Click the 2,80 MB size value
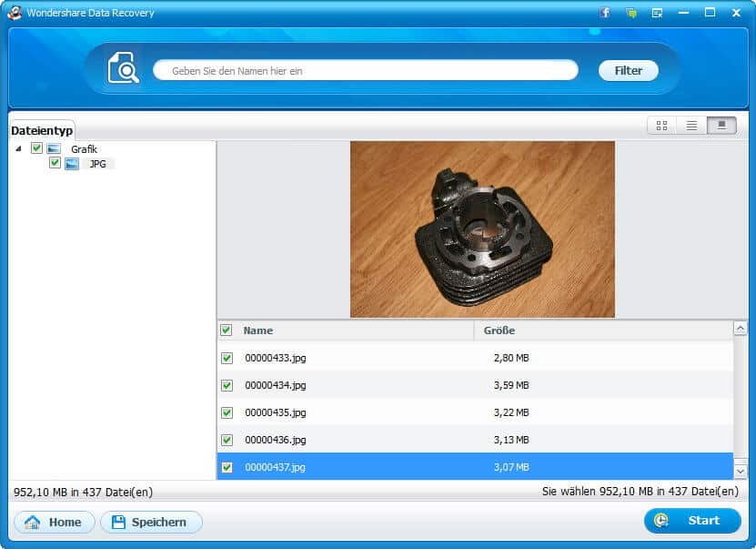This screenshot has height=549, width=756. (x=511, y=358)
